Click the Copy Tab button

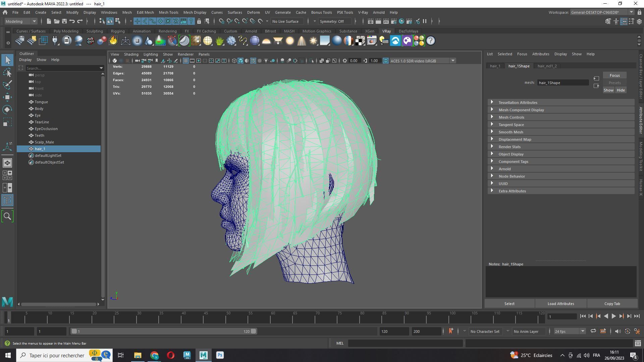pos(612,304)
